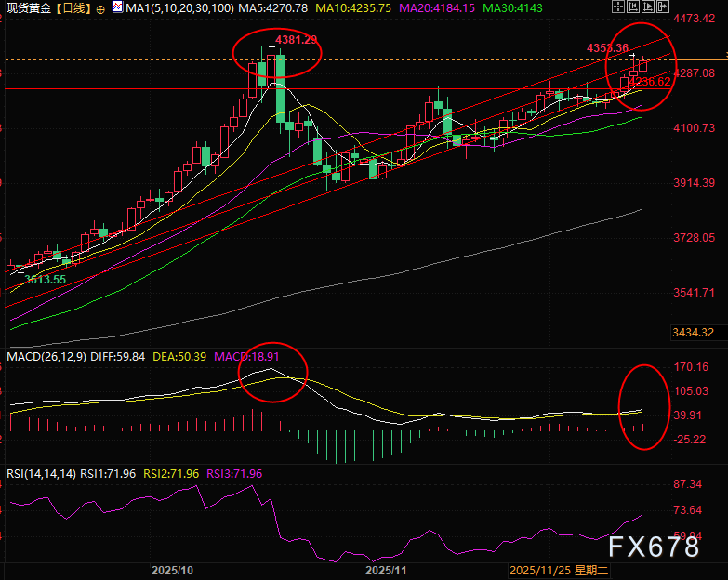The image size is (728, 580).
Task: Click the circled plus icon beside 日线
Action: pyautogui.click(x=99, y=9)
